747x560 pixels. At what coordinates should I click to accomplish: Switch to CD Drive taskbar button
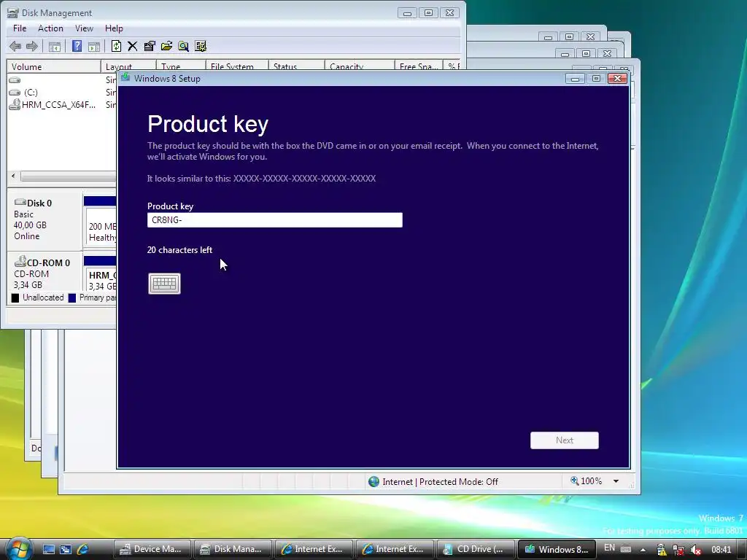point(475,549)
